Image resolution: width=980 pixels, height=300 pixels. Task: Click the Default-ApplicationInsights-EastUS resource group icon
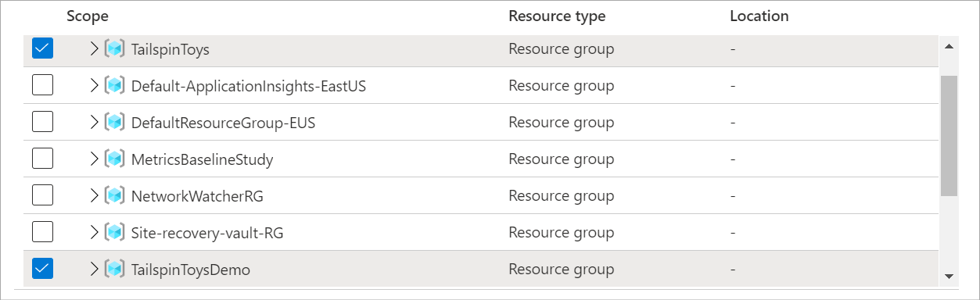click(x=115, y=86)
